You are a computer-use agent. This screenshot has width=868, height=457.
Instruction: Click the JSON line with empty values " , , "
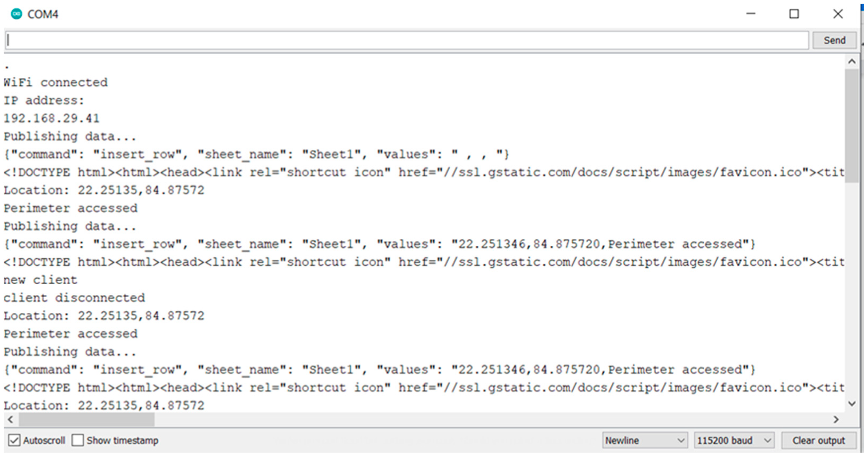(256, 155)
